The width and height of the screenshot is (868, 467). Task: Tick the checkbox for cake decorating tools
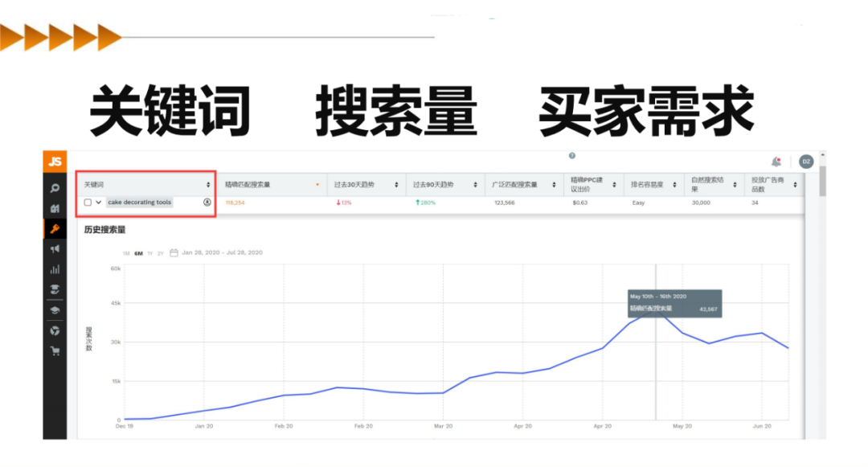point(88,203)
